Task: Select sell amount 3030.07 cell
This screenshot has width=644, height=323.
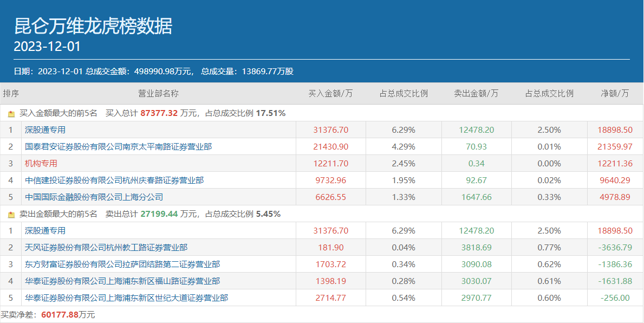Action: coord(477,281)
